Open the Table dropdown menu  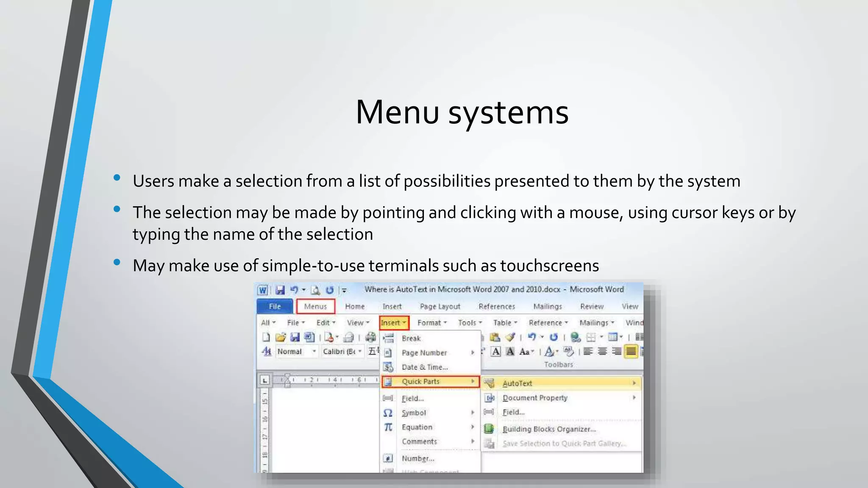point(505,323)
